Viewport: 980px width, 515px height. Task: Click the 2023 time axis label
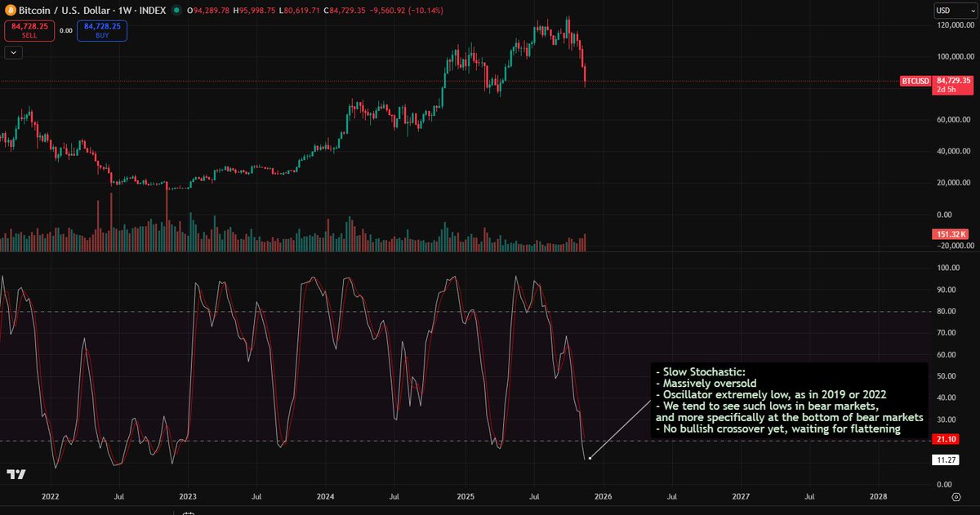click(188, 495)
